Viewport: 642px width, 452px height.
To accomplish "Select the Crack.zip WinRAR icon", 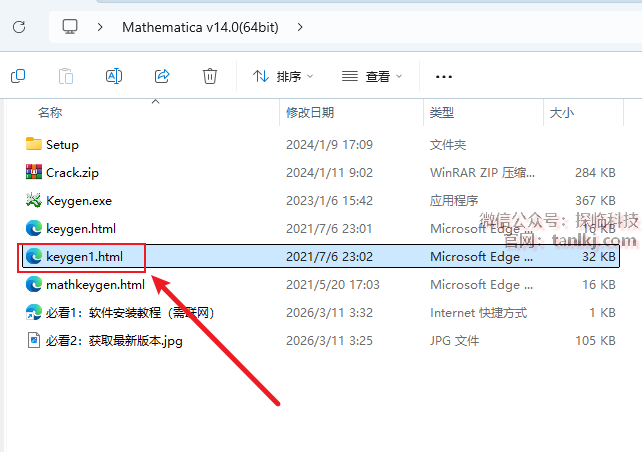I will [x=34, y=172].
